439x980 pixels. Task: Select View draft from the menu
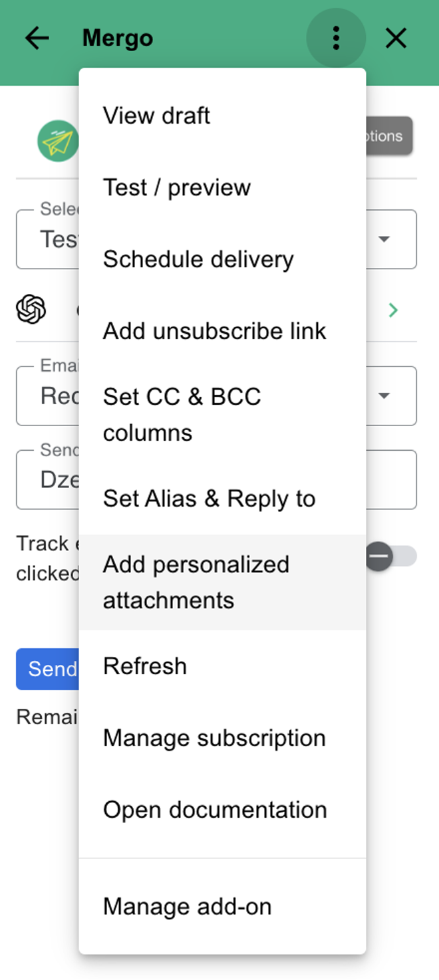156,115
